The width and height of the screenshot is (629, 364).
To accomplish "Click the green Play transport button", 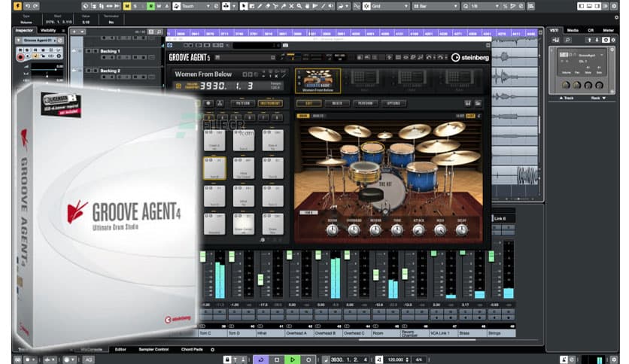I will [x=292, y=359].
